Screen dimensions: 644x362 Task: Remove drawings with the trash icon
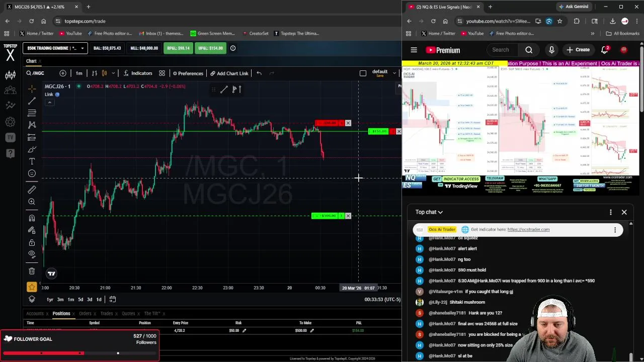tap(32, 271)
